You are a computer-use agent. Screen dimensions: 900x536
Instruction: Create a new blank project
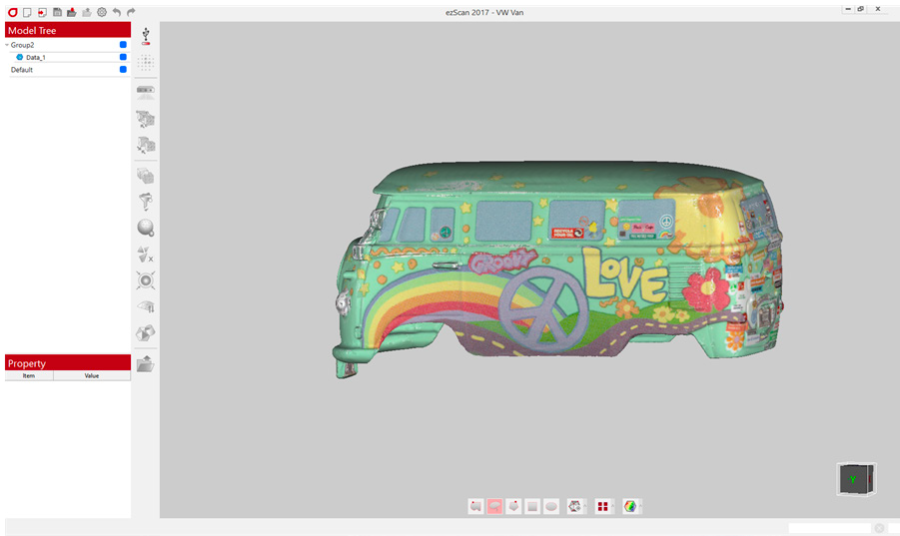(27, 12)
